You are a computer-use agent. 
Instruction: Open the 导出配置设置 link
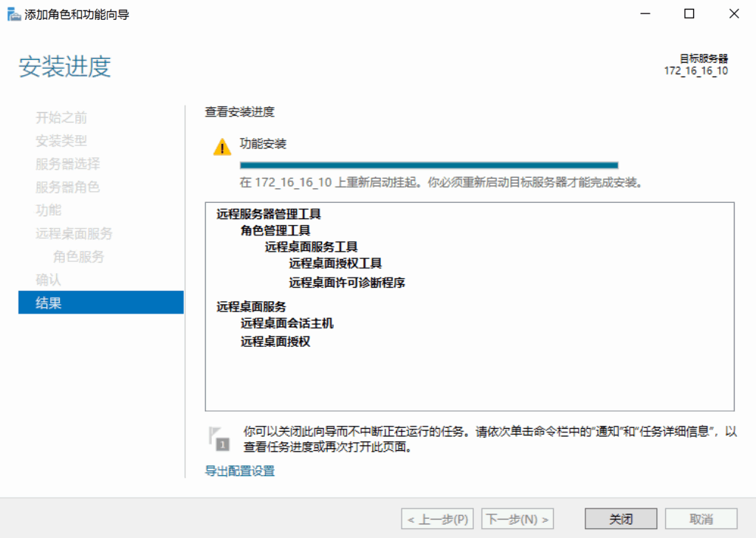point(240,471)
